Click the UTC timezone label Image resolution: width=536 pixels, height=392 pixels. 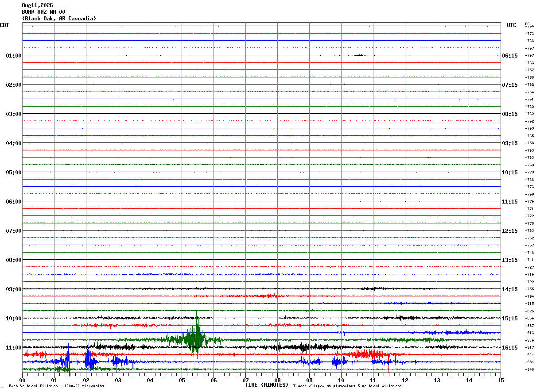(x=512, y=25)
